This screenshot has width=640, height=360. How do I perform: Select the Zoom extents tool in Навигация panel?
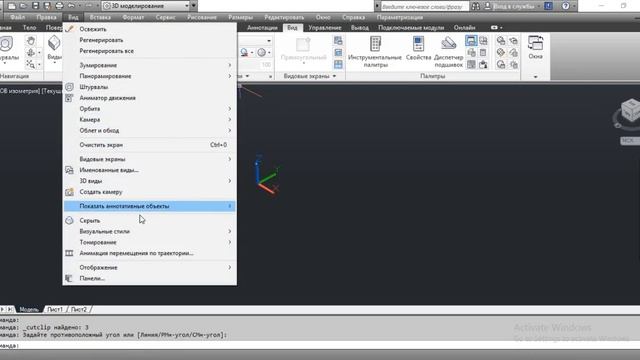pyautogui.click(x=31, y=64)
